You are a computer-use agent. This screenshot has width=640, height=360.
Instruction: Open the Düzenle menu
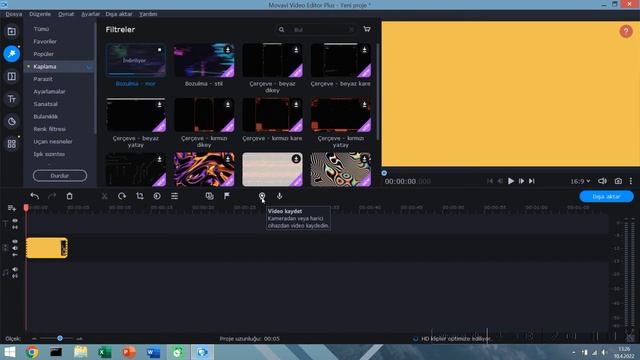click(x=40, y=14)
